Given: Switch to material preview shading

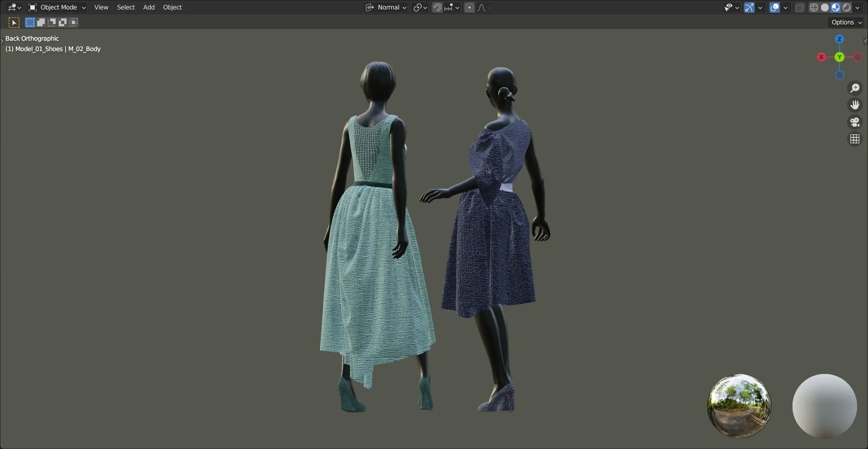Looking at the screenshot, I should point(835,7).
